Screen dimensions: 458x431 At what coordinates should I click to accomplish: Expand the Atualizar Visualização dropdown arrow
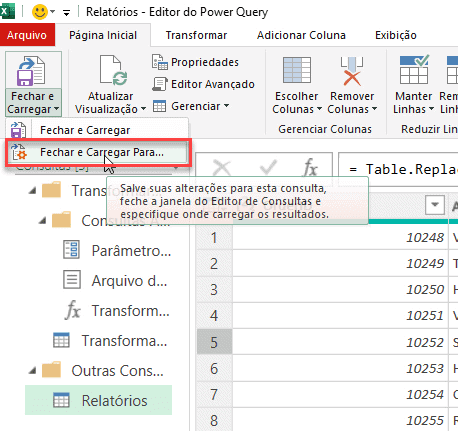[x=143, y=109]
